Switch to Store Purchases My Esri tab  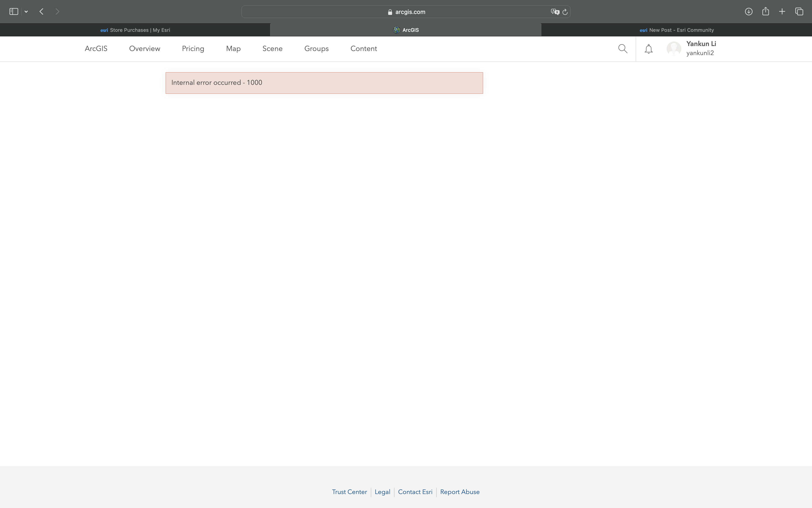pyautogui.click(x=135, y=30)
